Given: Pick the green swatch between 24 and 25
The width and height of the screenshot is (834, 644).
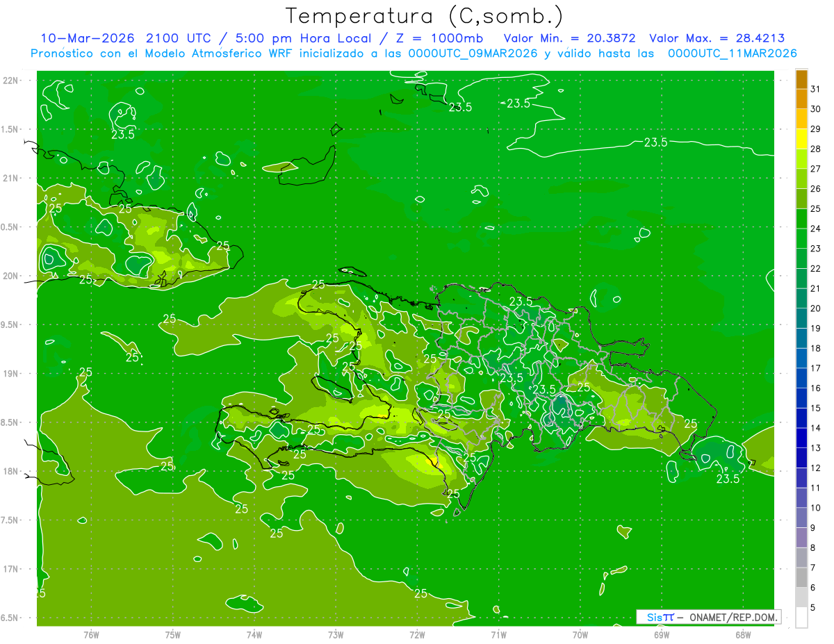Looking at the screenshot, I should [801, 219].
